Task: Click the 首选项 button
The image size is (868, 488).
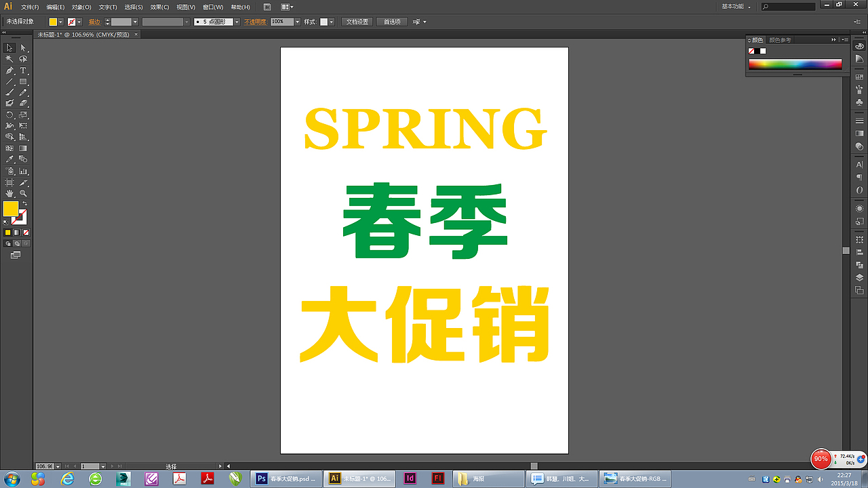Action: click(392, 22)
